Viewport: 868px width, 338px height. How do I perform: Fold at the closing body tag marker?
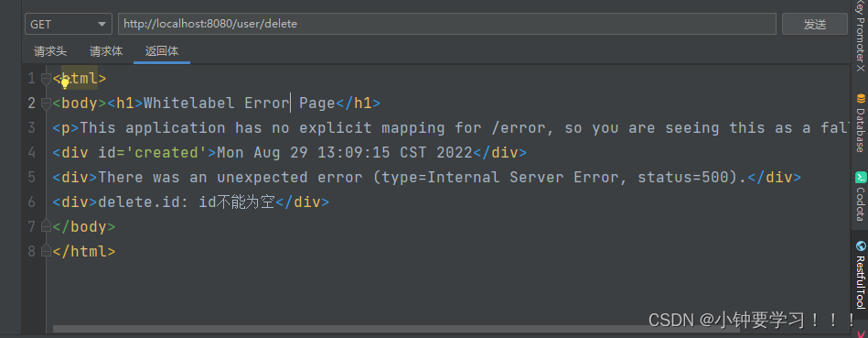47,226
